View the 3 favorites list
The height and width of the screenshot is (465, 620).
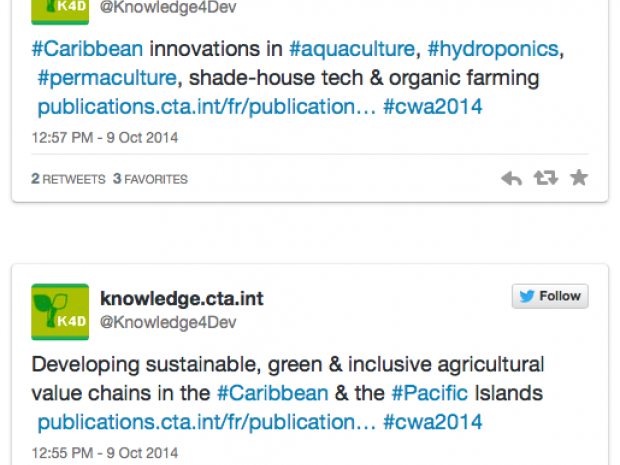pos(150,180)
